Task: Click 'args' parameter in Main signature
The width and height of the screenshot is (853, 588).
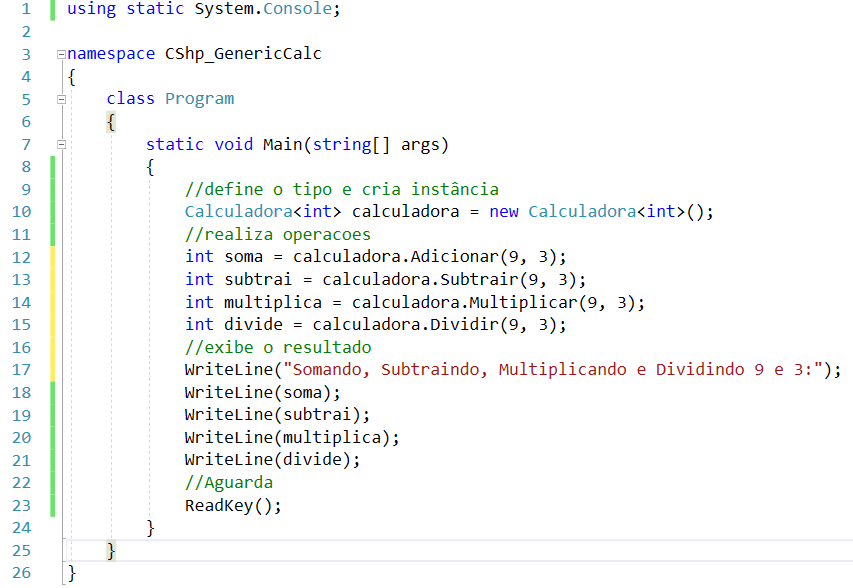Action: pos(420,145)
